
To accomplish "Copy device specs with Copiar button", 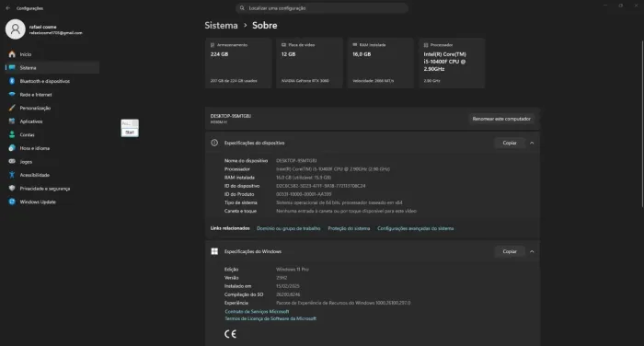I will 510,143.
